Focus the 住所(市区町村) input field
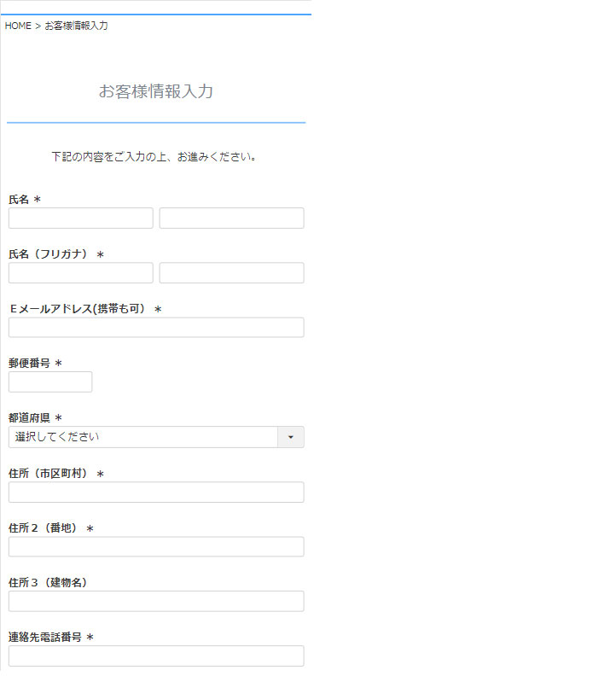This screenshot has width=616, height=676. (x=156, y=492)
